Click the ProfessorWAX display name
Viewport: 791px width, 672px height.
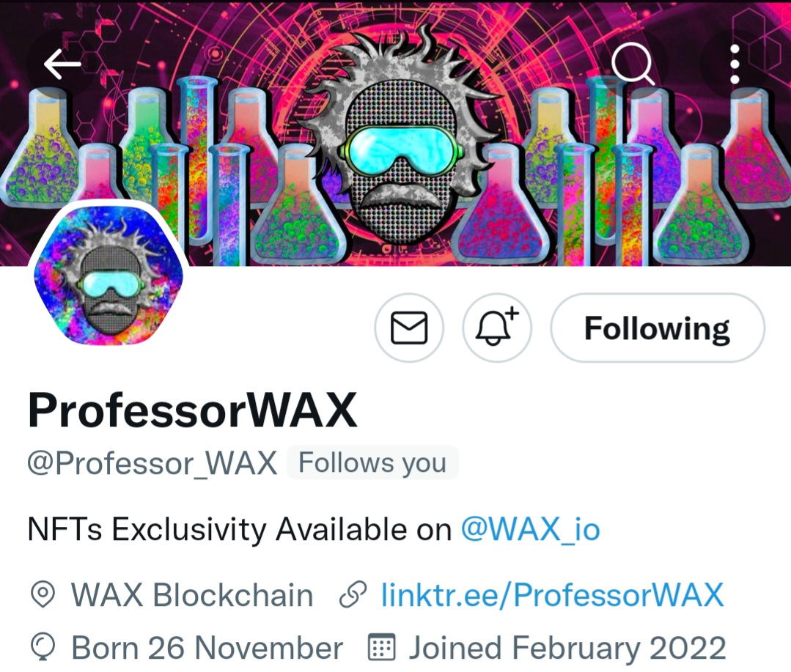192,410
